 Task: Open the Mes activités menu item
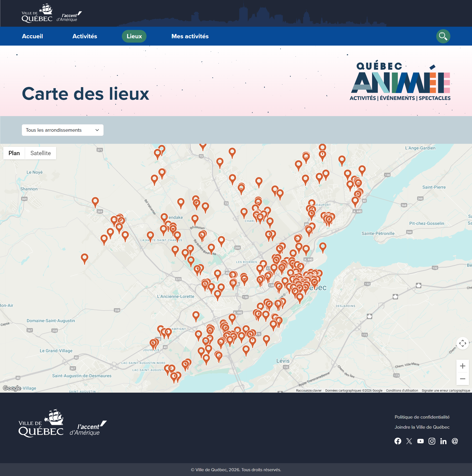point(190,36)
